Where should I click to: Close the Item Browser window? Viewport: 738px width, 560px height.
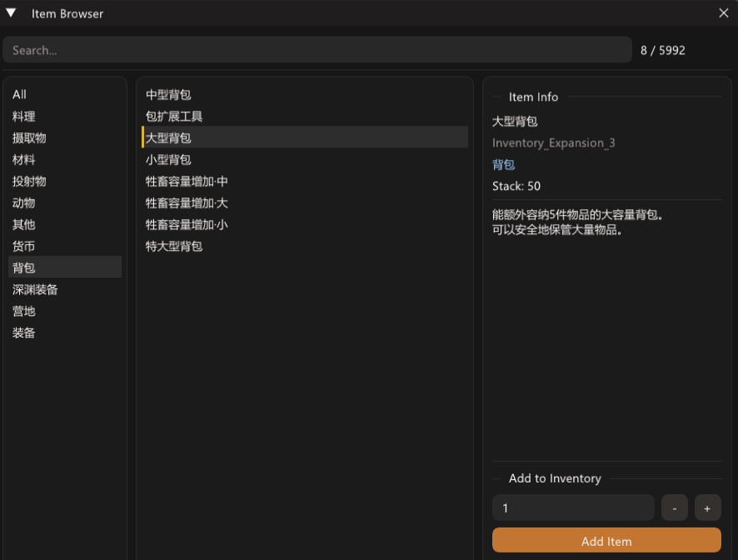[723, 13]
